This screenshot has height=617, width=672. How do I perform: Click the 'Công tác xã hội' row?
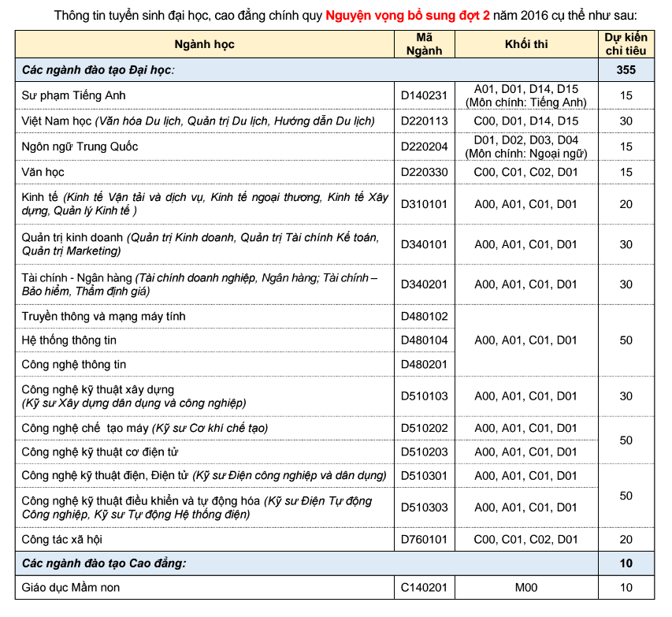[335, 540]
